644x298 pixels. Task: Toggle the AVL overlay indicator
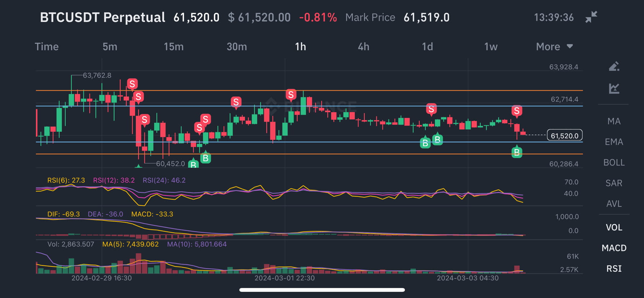614,204
